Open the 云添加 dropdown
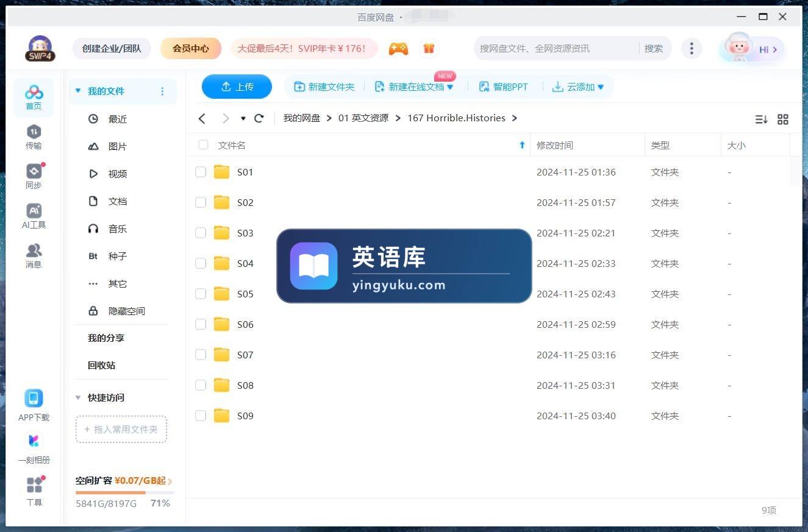 [x=601, y=87]
